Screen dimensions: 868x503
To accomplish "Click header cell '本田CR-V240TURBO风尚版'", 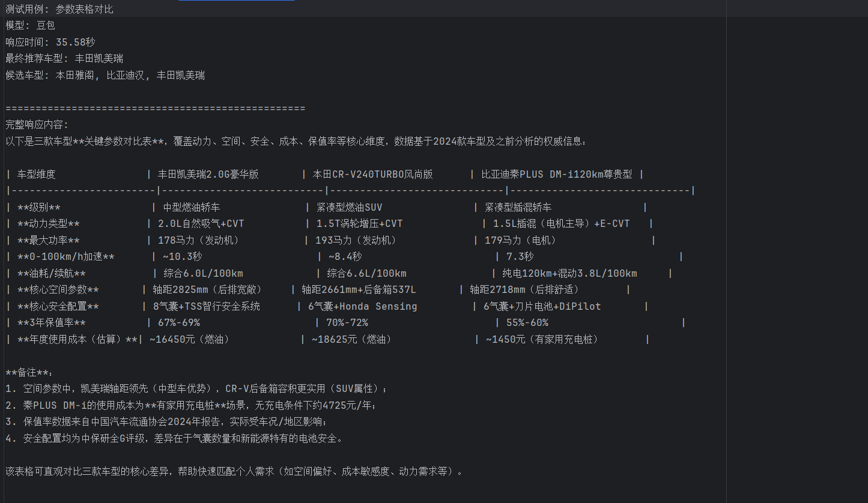I will pyautogui.click(x=373, y=174).
